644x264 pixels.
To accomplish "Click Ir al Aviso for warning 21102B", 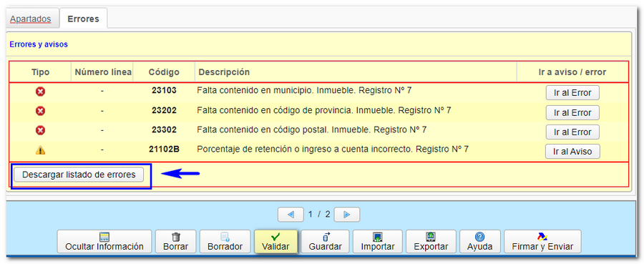I will [572, 152].
